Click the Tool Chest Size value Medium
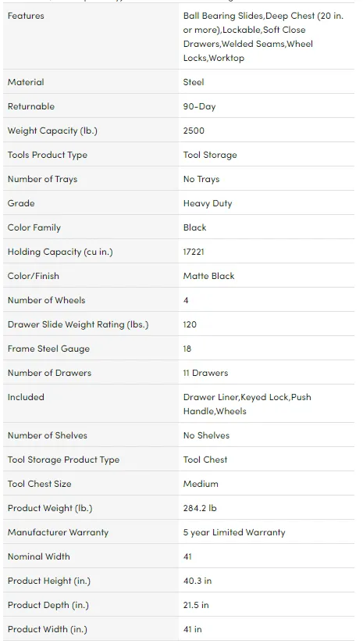The height and width of the screenshot is (644, 363). click(x=201, y=484)
